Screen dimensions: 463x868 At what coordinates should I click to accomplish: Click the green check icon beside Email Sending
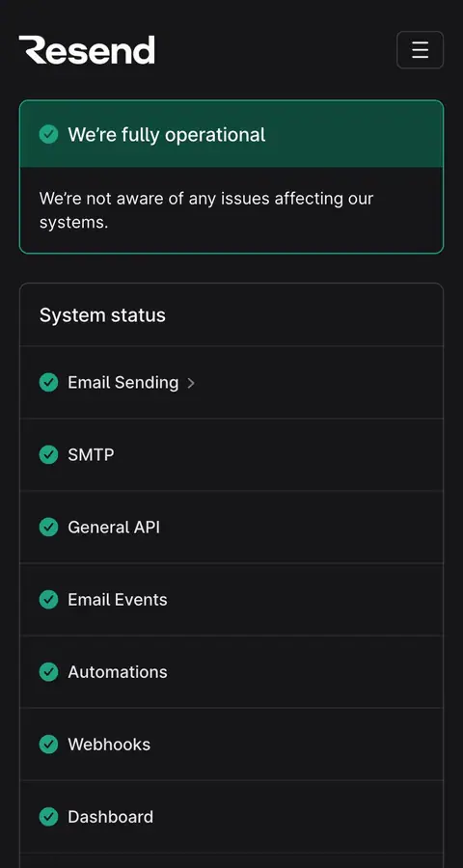tap(49, 382)
